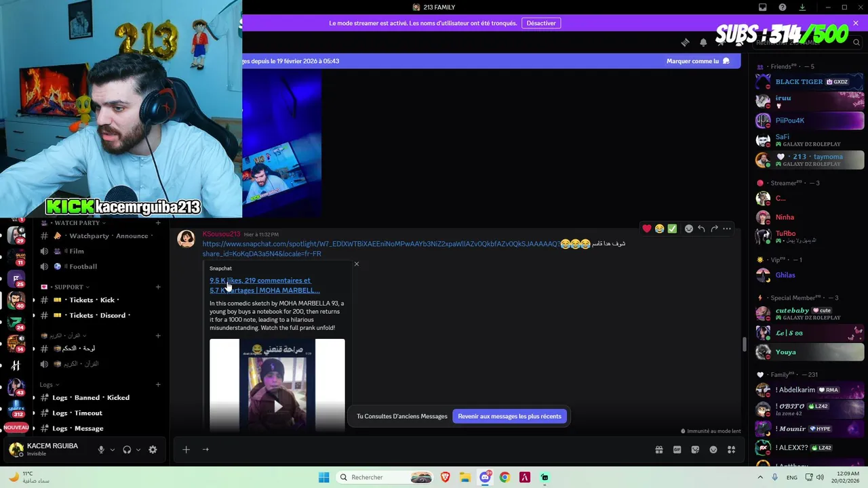Collapse the القرآن الكريم category
868x488 pixels.
(x=64, y=335)
